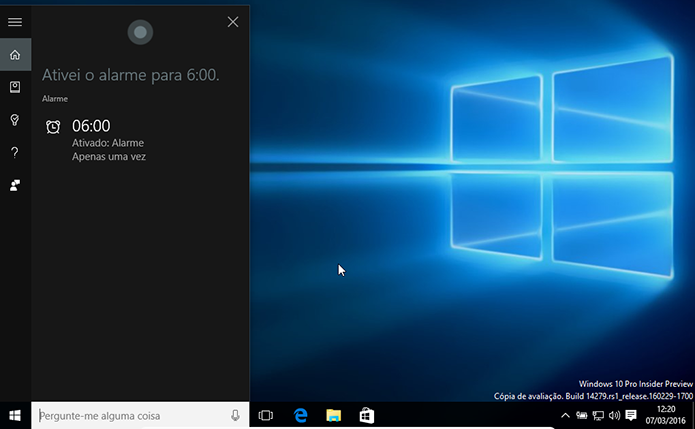695x429 pixels.
Task: Open the Cortana Notebook icon
Action: [15, 87]
